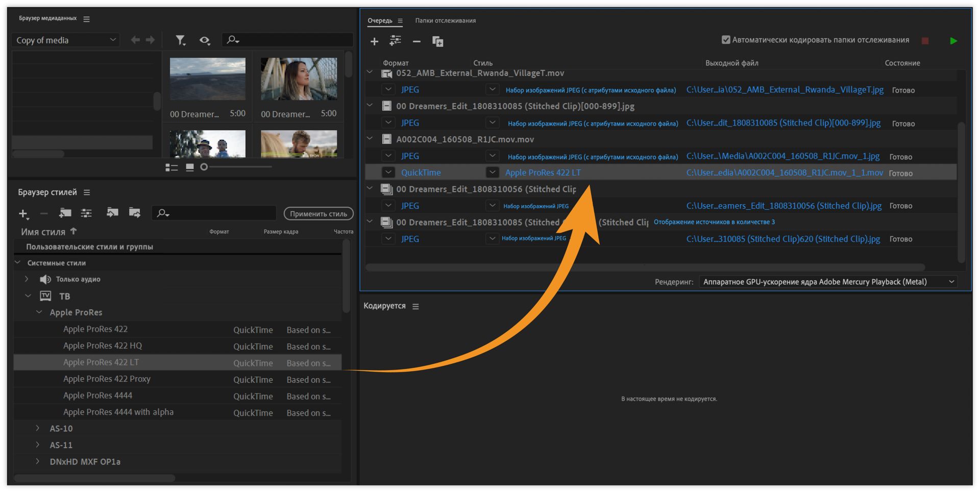This screenshot has width=980, height=493.
Task: Open the Copy of media location dropdown
Action: [65, 40]
